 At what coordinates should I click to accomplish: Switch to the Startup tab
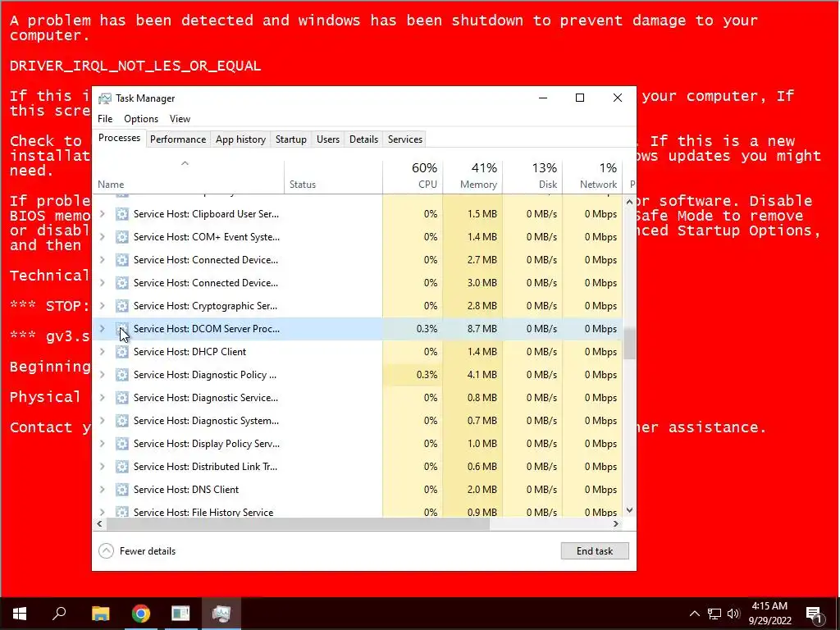pyautogui.click(x=291, y=139)
